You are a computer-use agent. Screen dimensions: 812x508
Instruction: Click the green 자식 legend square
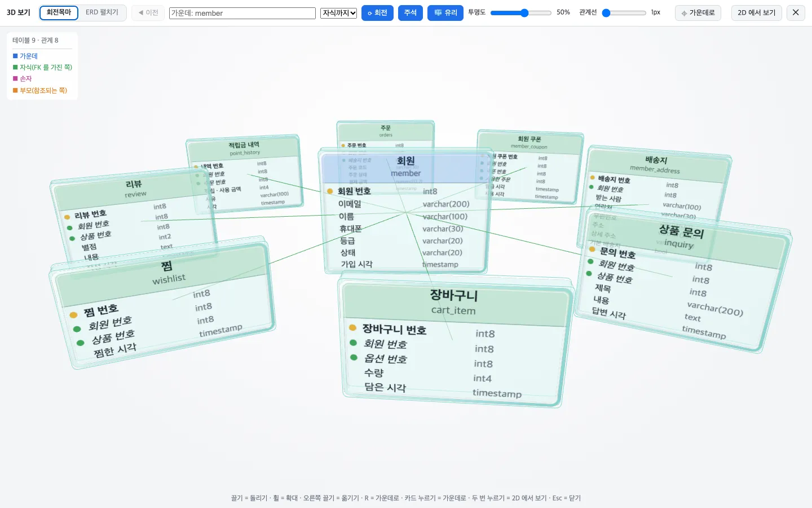click(15, 67)
